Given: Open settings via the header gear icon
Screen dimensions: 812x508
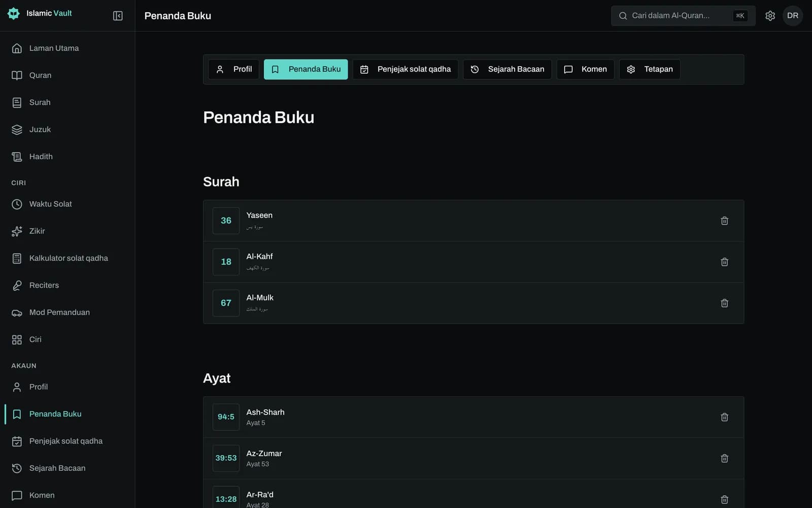Looking at the screenshot, I should (x=770, y=16).
